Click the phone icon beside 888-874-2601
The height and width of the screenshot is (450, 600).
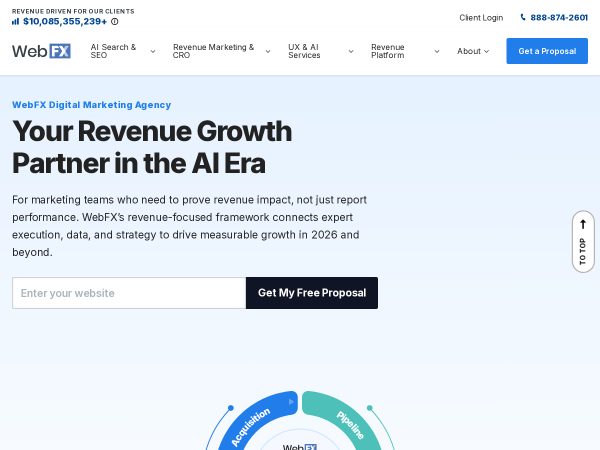point(523,17)
